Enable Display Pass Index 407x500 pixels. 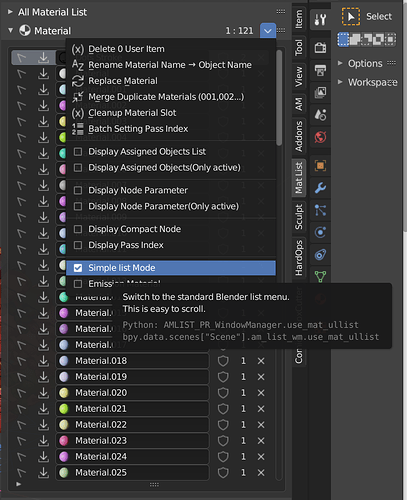(78, 245)
